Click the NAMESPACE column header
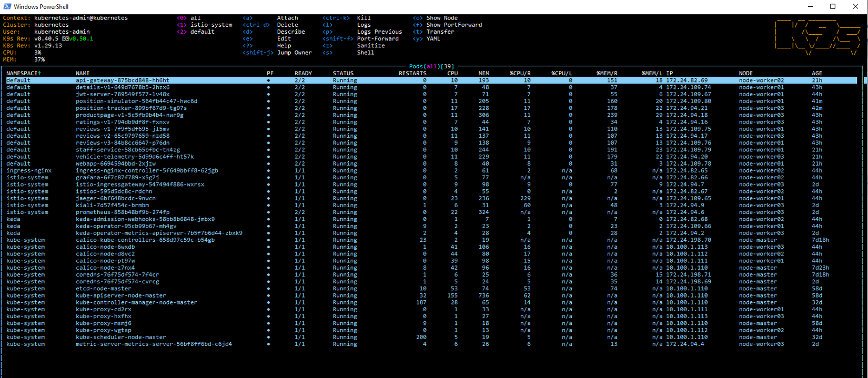Screen dimensions: 868x378 24,74
